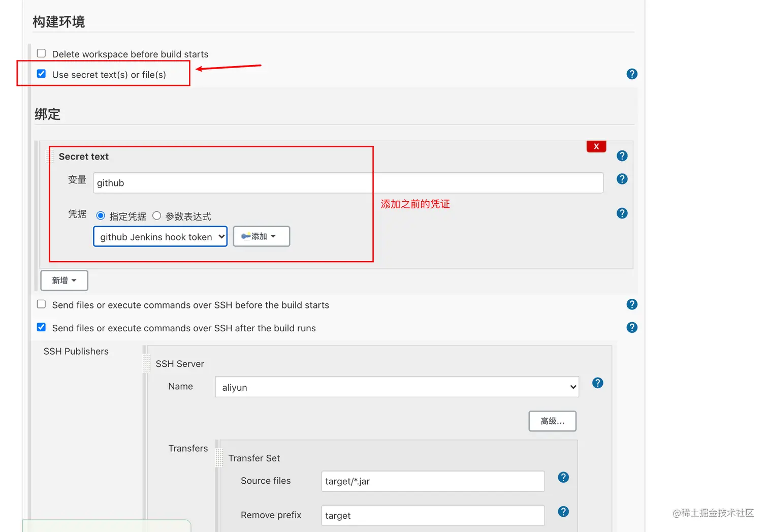The height and width of the screenshot is (532, 768).
Task: Open help for Remove prefix field
Action: click(563, 512)
